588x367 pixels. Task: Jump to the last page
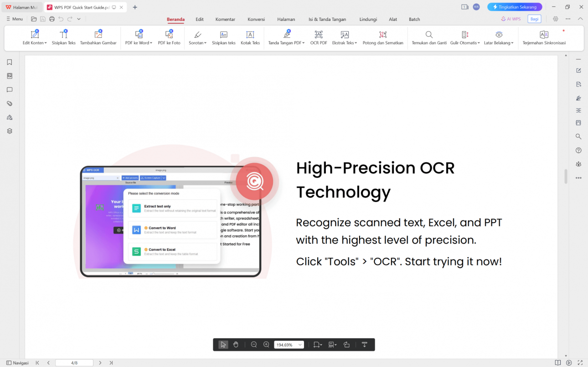111,363
